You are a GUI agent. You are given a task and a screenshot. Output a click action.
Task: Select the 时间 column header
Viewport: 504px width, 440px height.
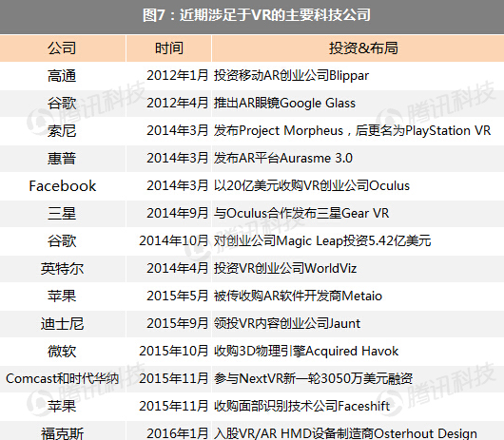point(169,48)
